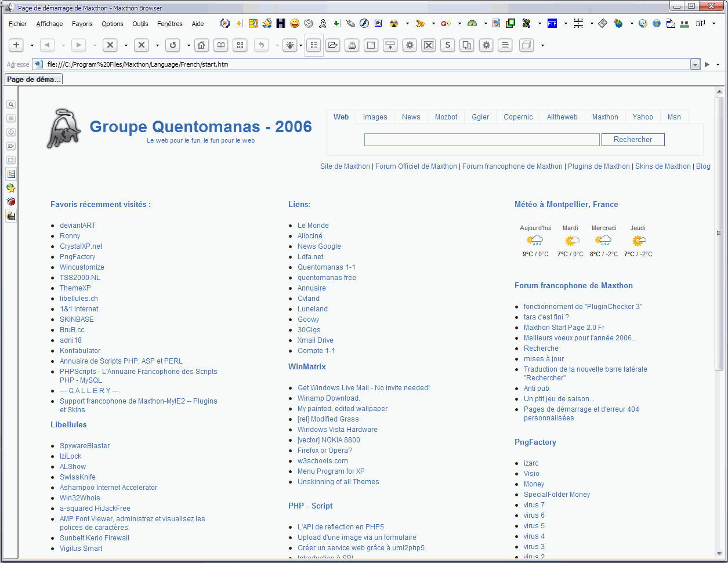This screenshot has width=728, height=563.
Task: Click the spider icon in toolbar
Action: pyautogui.click(x=290, y=45)
